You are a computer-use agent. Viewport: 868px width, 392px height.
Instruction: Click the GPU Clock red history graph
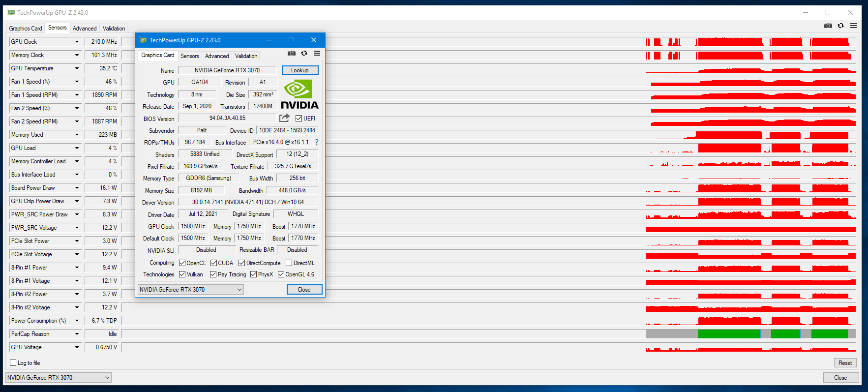pos(489,42)
